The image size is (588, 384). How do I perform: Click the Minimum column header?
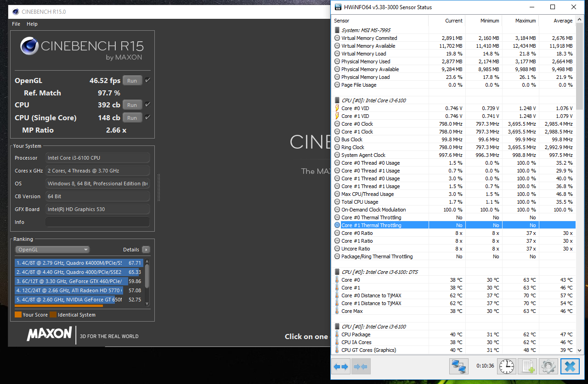point(483,21)
